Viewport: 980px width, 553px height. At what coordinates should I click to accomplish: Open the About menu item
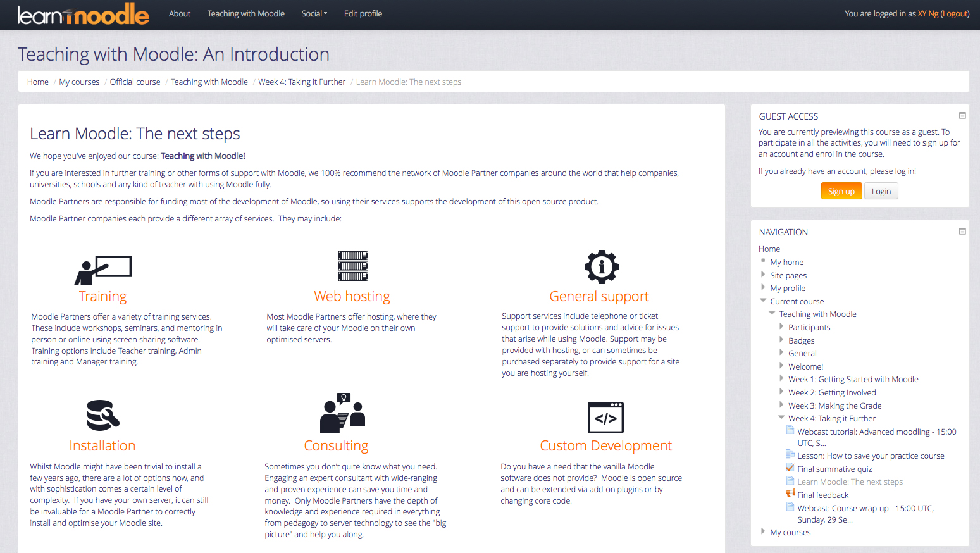[180, 13]
